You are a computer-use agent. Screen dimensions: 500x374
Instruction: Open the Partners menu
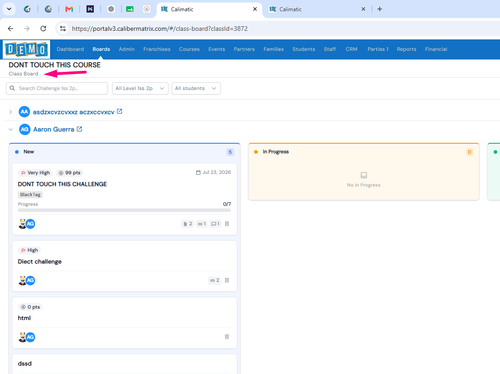click(x=244, y=49)
